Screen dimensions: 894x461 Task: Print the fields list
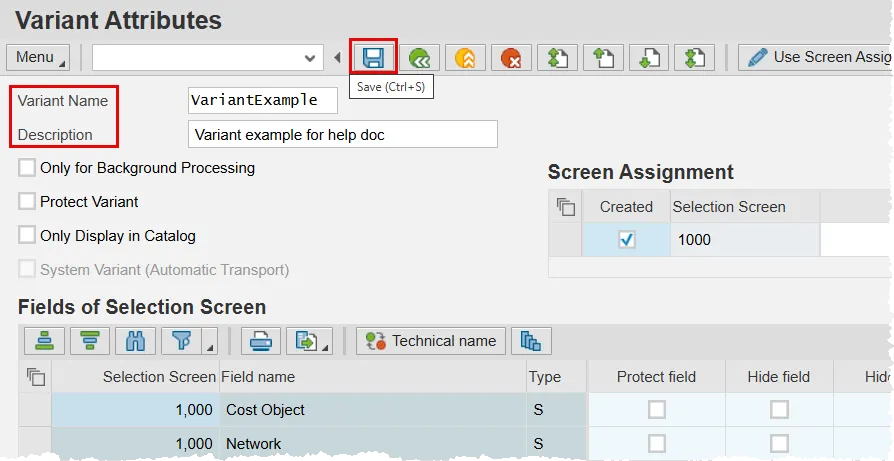point(261,341)
